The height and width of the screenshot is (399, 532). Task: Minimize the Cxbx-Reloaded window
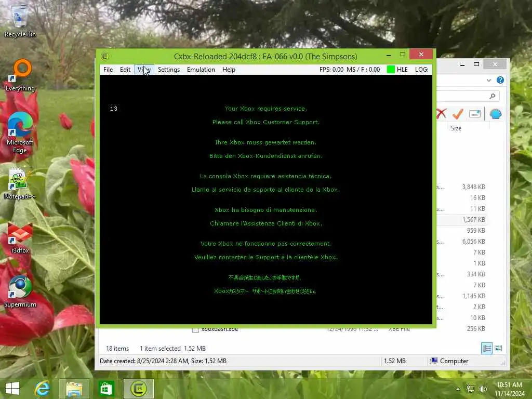pyautogui.click(x=389, y=55)
